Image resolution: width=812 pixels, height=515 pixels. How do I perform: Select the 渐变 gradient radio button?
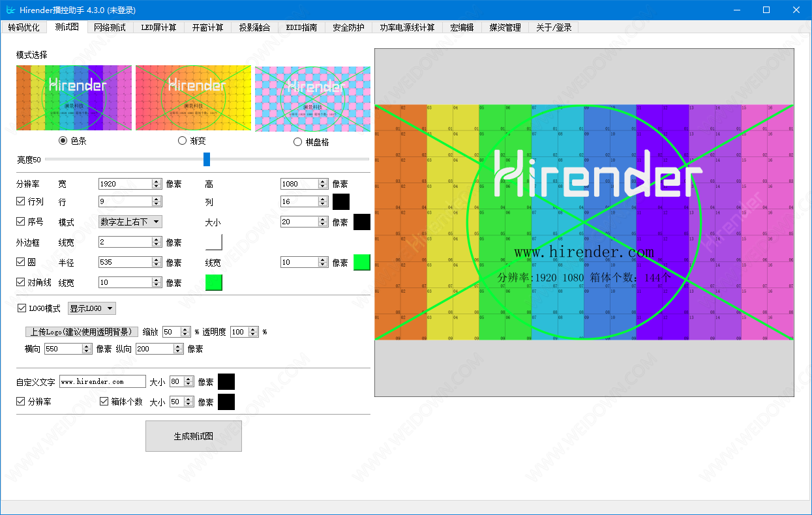click(183, 141)
